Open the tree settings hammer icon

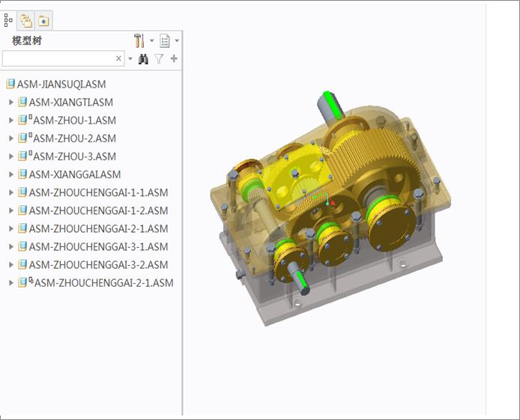139,40
